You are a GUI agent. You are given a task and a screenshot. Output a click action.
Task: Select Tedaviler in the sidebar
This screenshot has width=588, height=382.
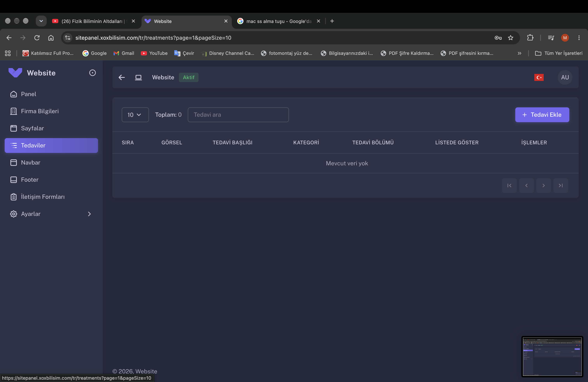coord(51,145)
